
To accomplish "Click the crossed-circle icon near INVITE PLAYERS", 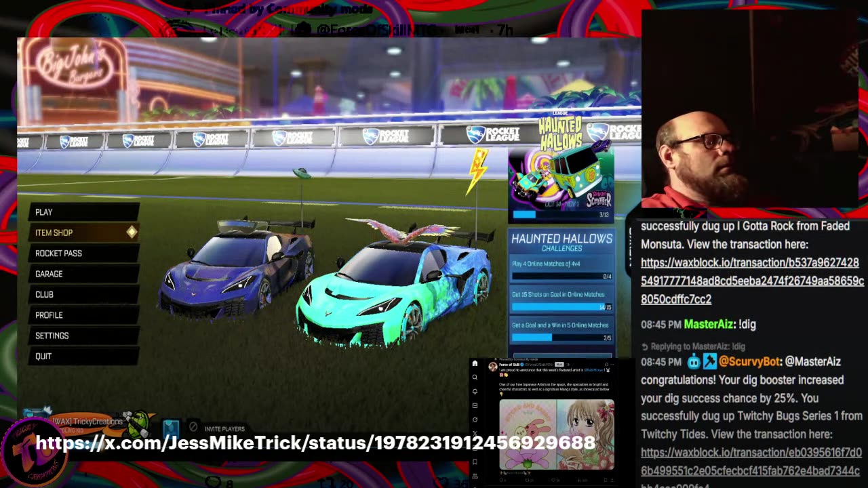I will (193, 427).
